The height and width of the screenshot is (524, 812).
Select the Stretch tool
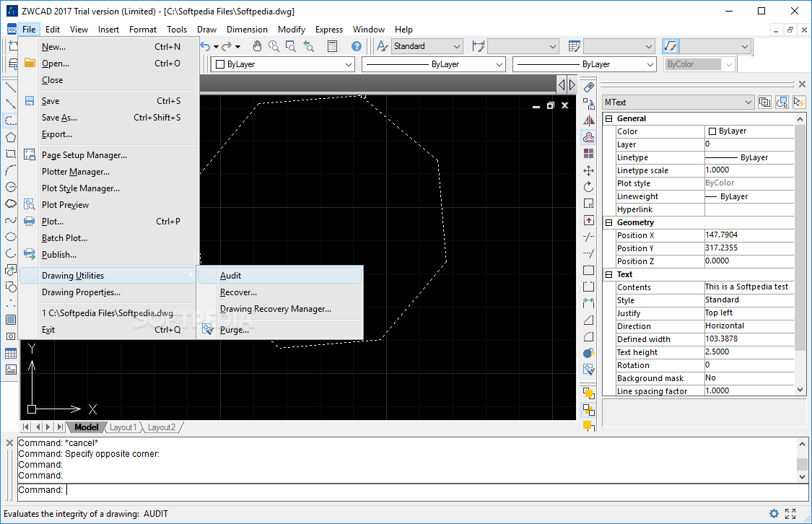[x=589, y=220]
